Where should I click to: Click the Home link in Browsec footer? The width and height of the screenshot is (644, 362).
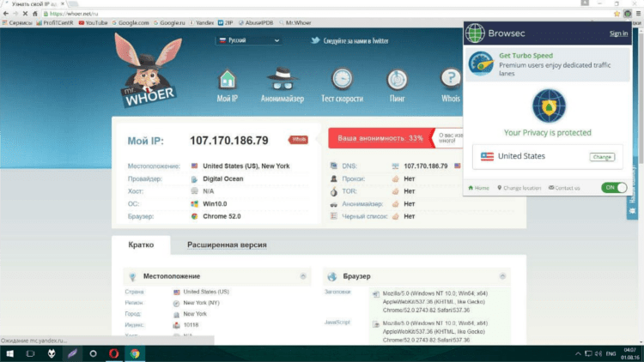[479, 188]
